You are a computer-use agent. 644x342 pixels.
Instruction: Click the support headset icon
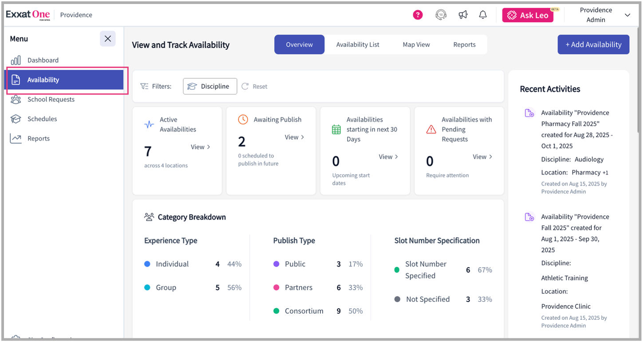[440, 15]
